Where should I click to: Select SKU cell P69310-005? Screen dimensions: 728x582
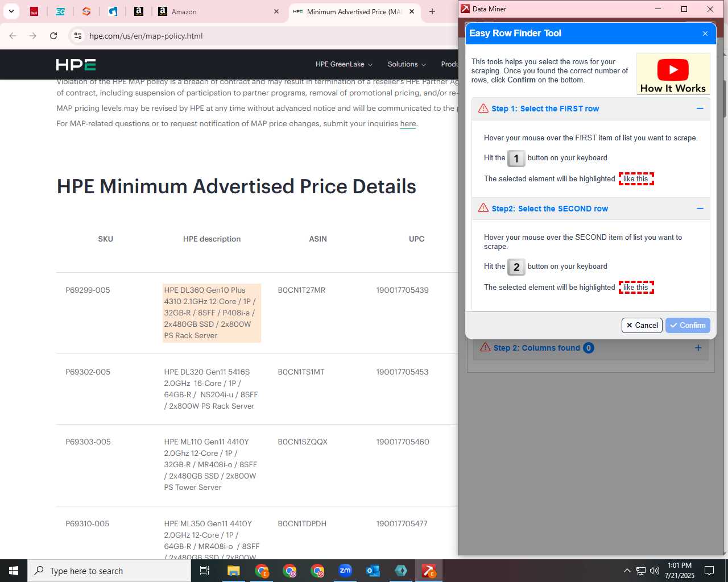click(x=87, y=523)
